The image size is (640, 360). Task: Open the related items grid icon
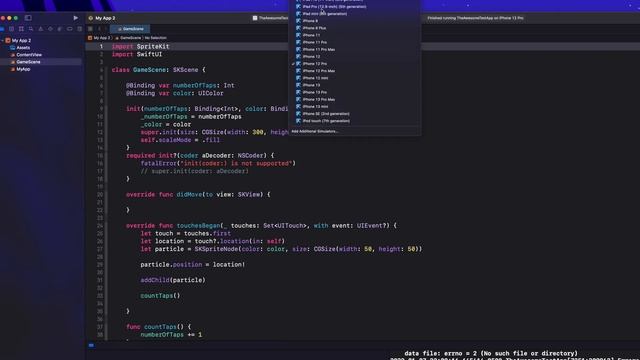90,29
